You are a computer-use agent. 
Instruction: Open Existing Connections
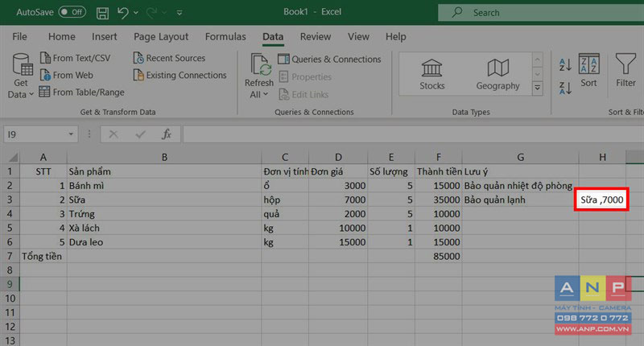[x=180, y=75]
